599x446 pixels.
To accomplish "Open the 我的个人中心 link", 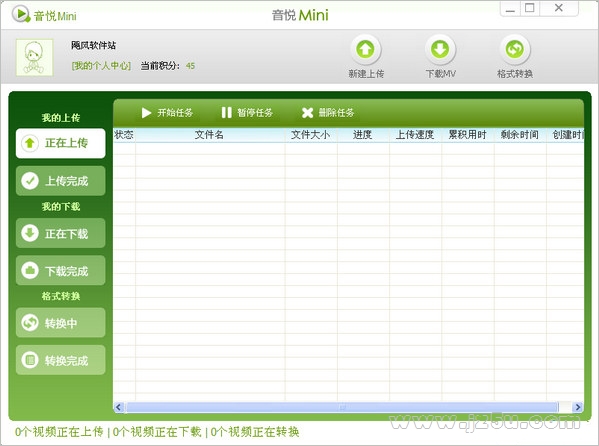I will point(101,66).
